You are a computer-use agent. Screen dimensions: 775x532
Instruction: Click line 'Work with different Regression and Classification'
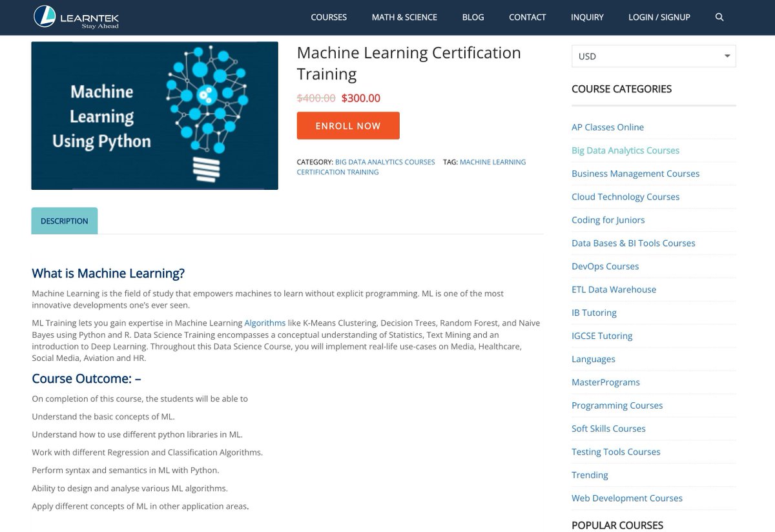pyautogui.click(x=147, y=453)
